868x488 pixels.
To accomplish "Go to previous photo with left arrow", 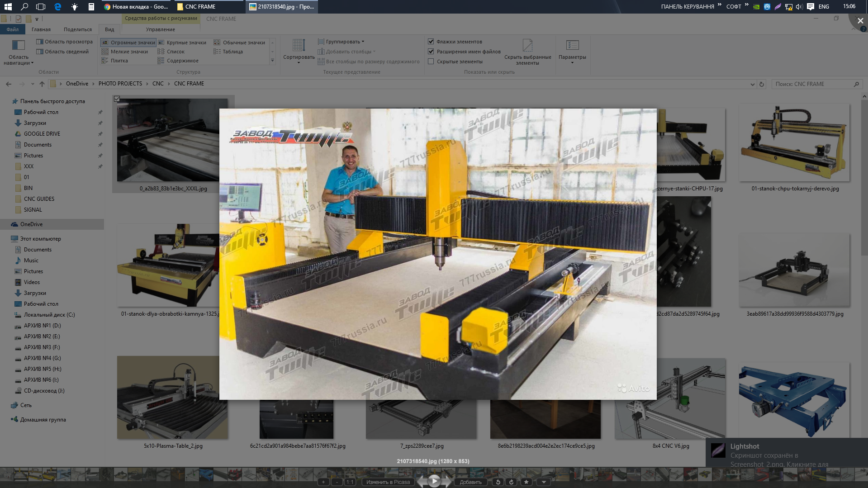I will pos(422,482).
